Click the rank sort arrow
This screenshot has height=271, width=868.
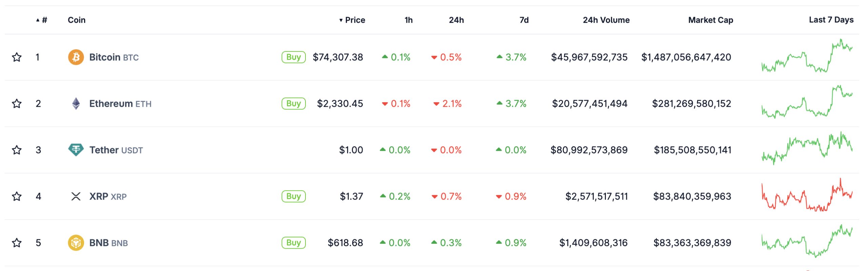(38, 20)
